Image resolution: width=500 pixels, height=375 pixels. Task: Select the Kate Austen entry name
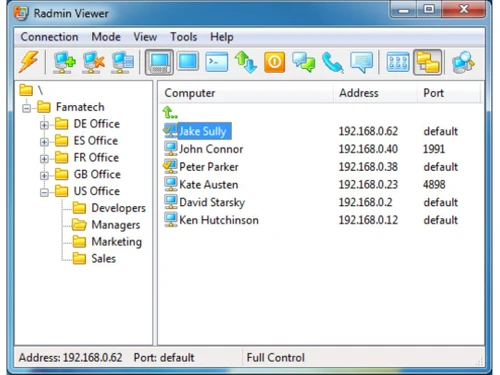(x=209, y=184)
